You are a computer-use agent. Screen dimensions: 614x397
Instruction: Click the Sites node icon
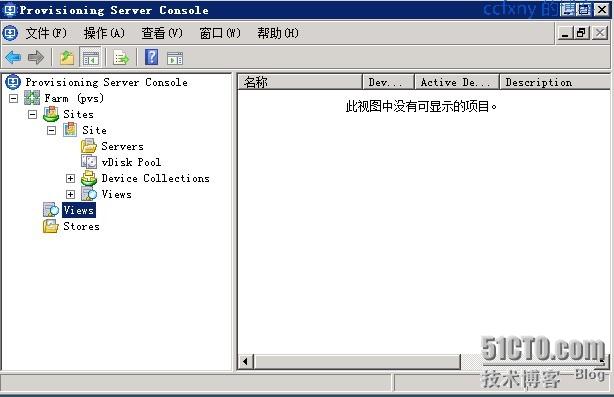point(51,114)
